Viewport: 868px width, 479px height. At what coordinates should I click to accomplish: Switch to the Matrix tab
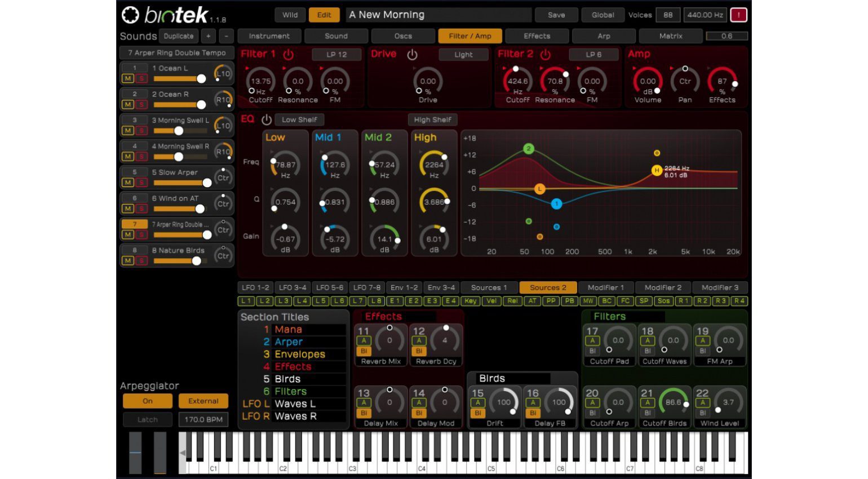tap(671, 36)
